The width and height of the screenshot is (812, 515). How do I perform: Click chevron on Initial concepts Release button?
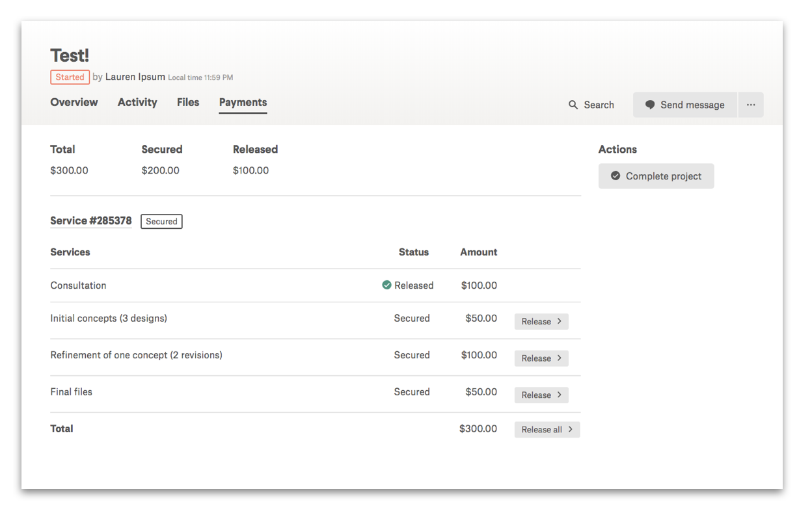(559, 321)
